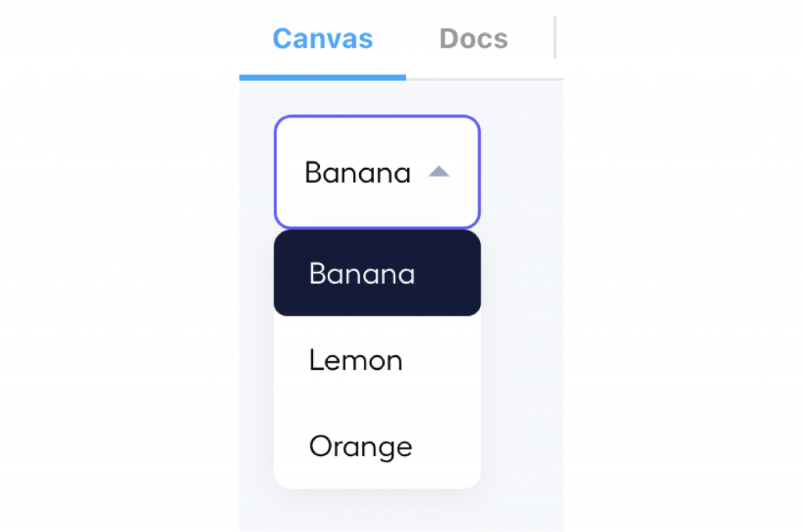The height and width of the screenshot is (532, 803).
Task: Click the upward chevron in the select box
Action: click(x=440, y=172)
